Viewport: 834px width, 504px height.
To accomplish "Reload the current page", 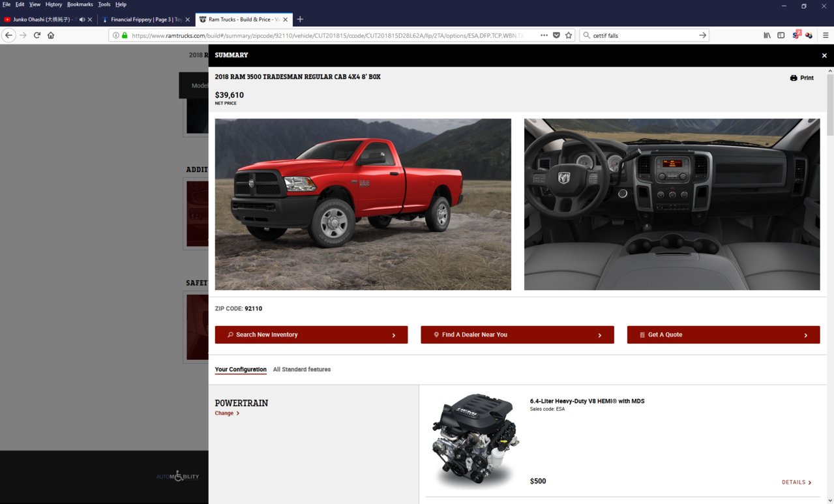I will point(37,35).
